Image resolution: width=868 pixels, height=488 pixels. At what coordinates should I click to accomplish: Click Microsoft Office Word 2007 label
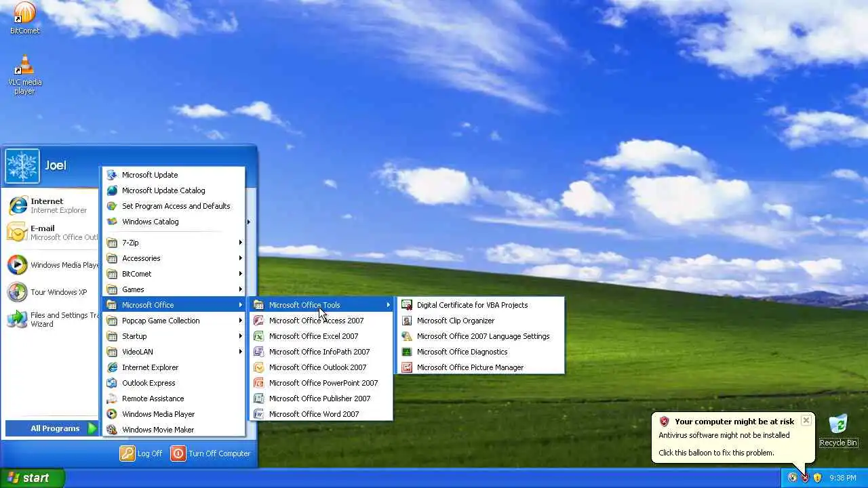click(x=314, y=414)
